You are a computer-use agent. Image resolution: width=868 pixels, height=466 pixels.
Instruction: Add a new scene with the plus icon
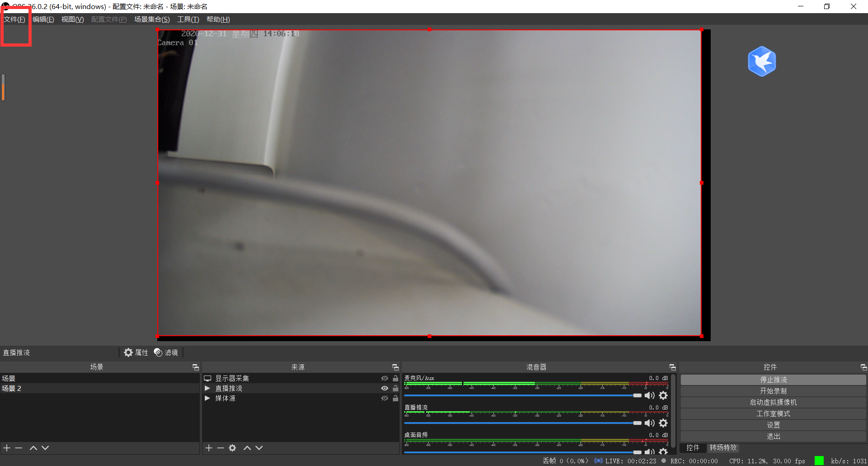click(7, 448)
